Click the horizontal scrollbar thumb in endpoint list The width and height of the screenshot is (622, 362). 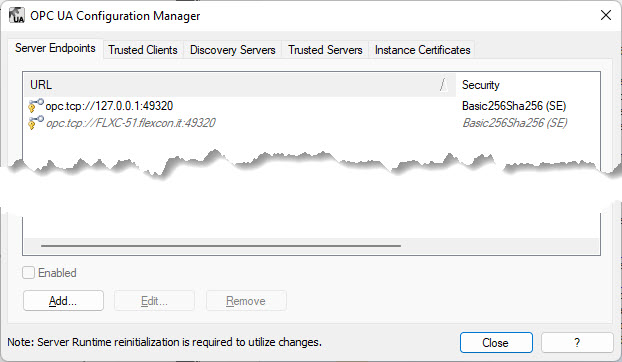pos(221,246)
